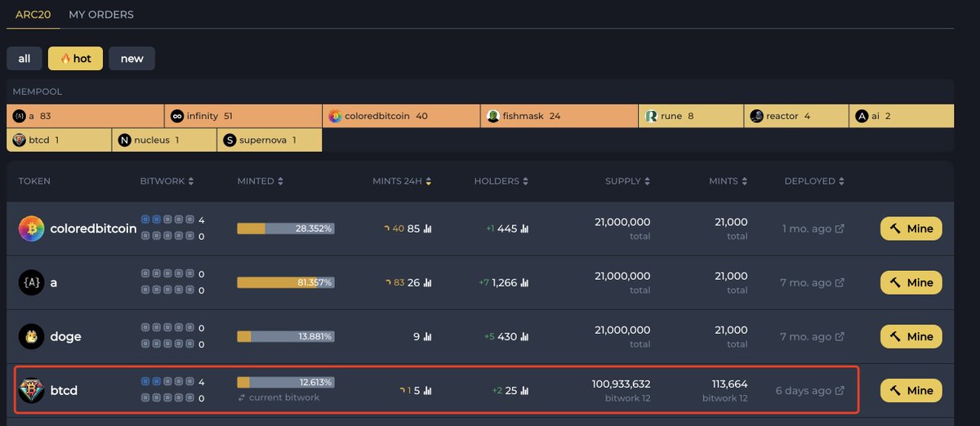Click the coloredbitcoin token name
Viewport: 980px width, 426px height.
(x=94, y=229)
